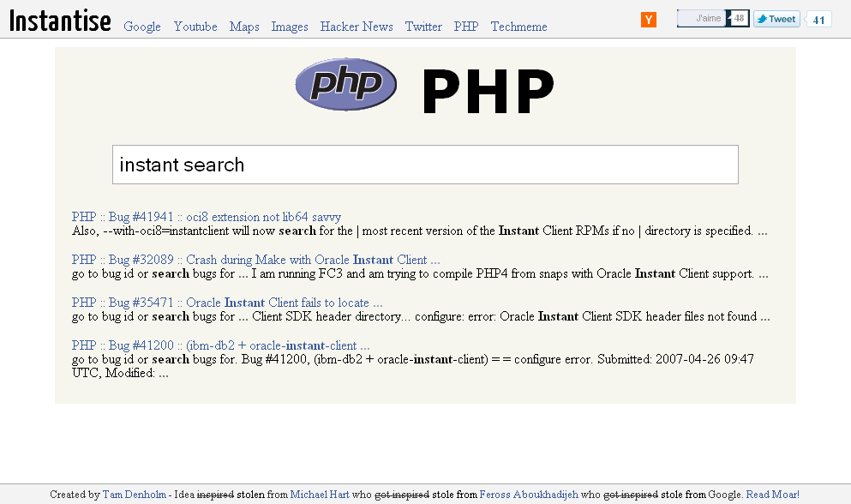Open Tam Denholm's link in footer

click(x=134, y=495)
